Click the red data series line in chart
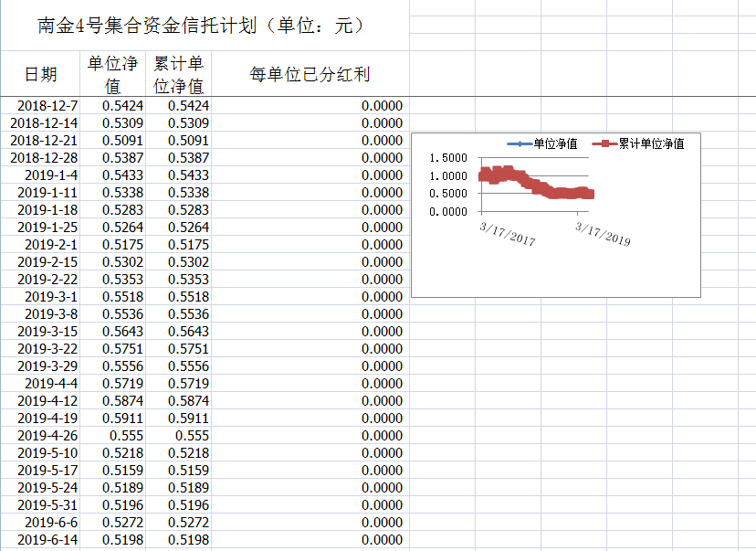The image size is (756, 551). tap(536, 183)
